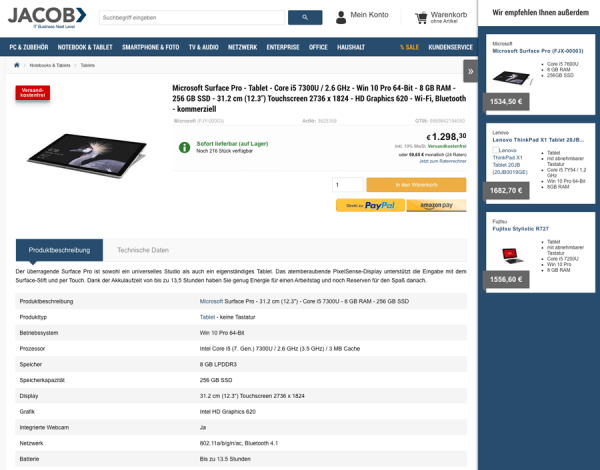Open PC & Zubehör menu
The width and height of the screenshot is (600, 470).
tap(29, 47)
